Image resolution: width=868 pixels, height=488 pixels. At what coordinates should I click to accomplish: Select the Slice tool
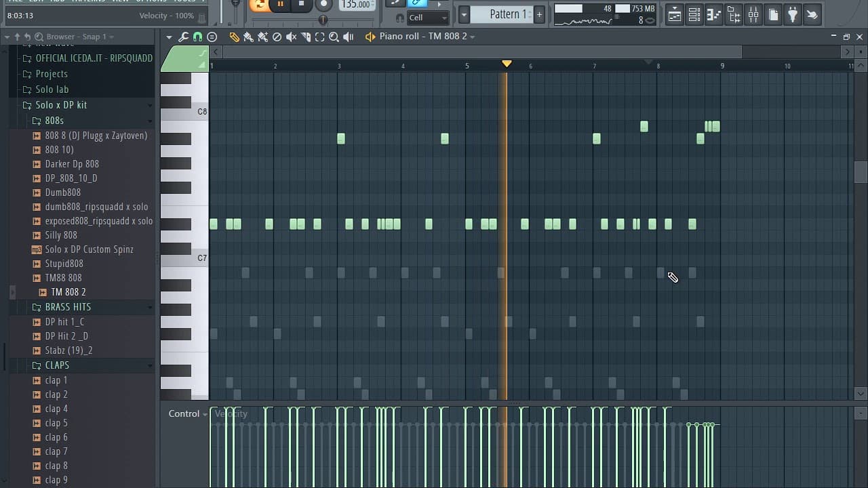pos(305,37)
